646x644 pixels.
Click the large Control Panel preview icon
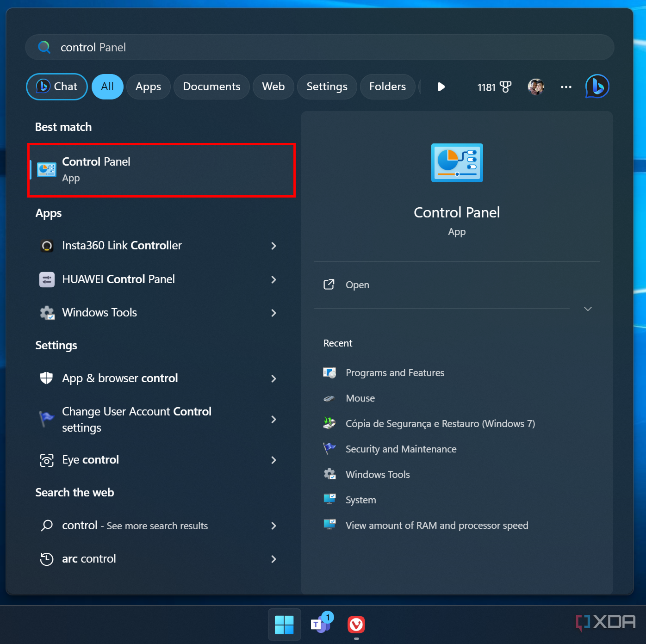pos(457,163)
